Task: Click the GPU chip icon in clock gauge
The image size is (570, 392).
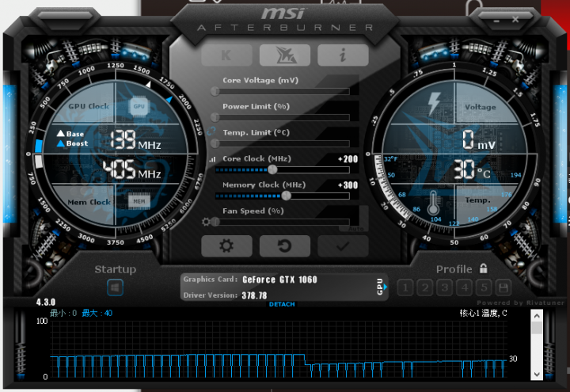Action: (139, 107)
